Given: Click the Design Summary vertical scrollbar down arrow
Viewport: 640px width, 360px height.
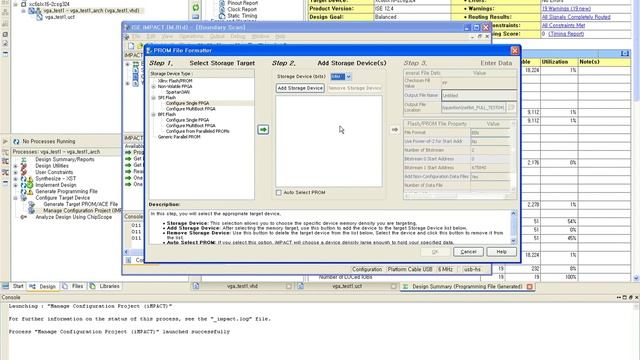Looking at the screenshot, I should coord(636,278).
